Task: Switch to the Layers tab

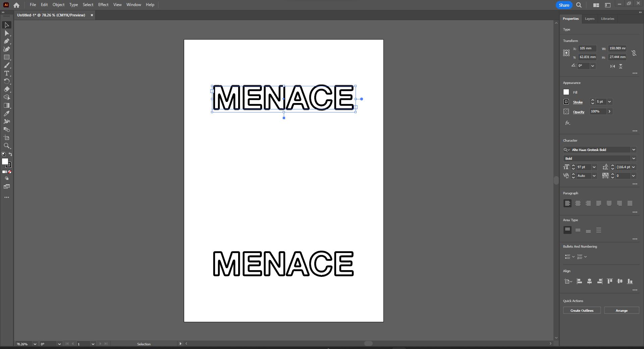Action: tap(589, 19)
